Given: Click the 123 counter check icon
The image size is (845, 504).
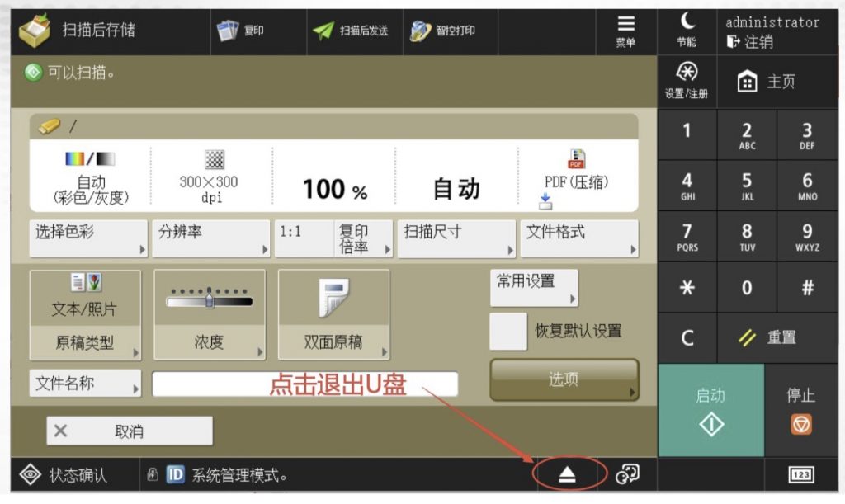Looking at the screenshot, I should coord(800,474).
